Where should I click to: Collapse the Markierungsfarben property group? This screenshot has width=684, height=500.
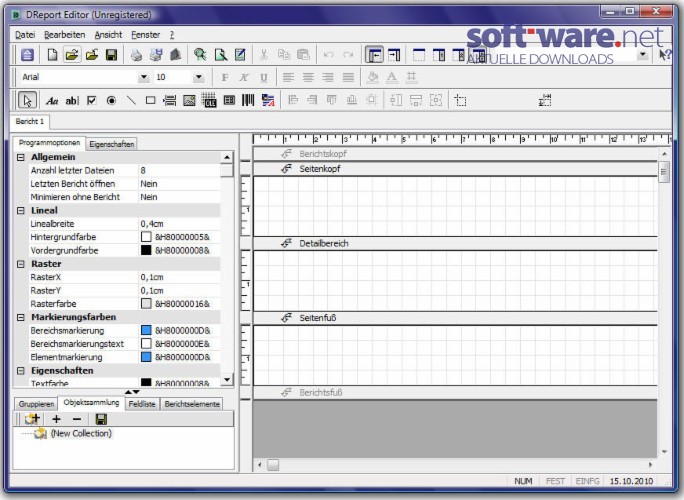(x=21, y=317)
